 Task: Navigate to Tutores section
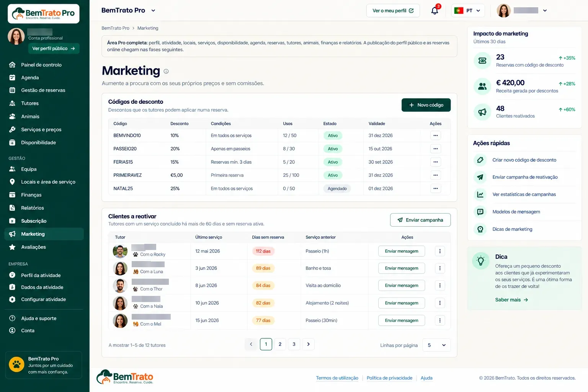tap(30, 103)
